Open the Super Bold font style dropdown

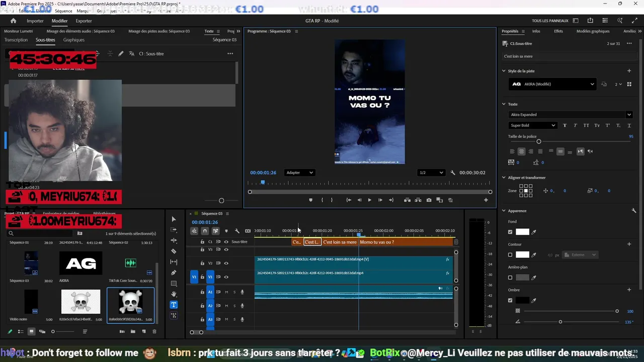point(533,125)
